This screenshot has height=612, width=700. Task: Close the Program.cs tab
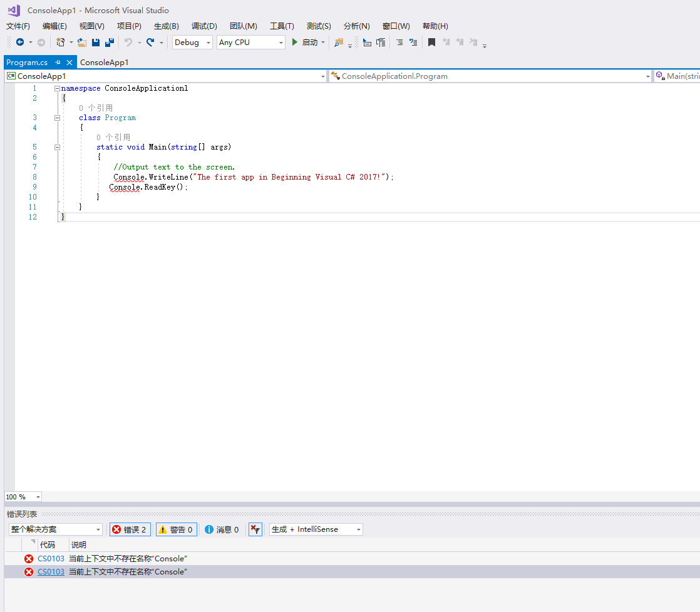[x=69, y=63]
